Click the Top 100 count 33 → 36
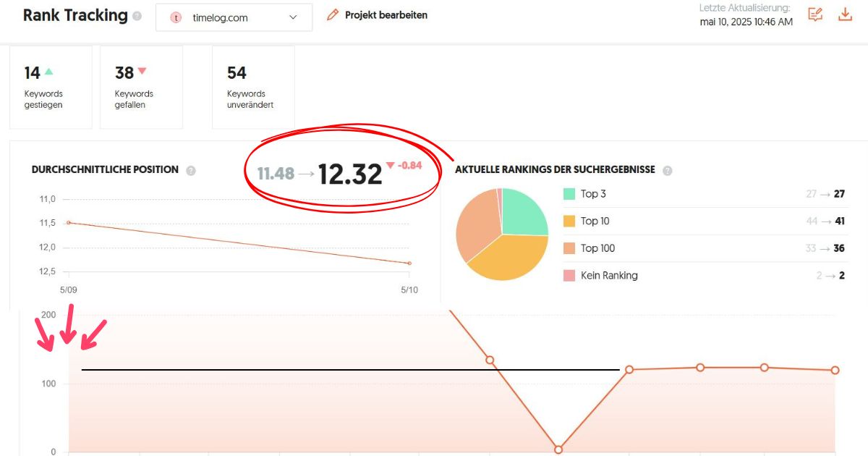Screen dimensions: 868x456 825,248
